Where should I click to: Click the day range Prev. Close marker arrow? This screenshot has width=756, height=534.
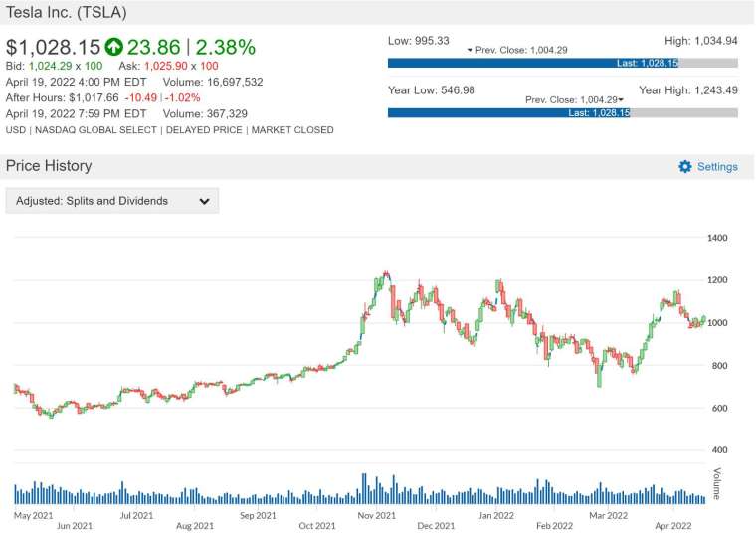(x=470, y=50)
